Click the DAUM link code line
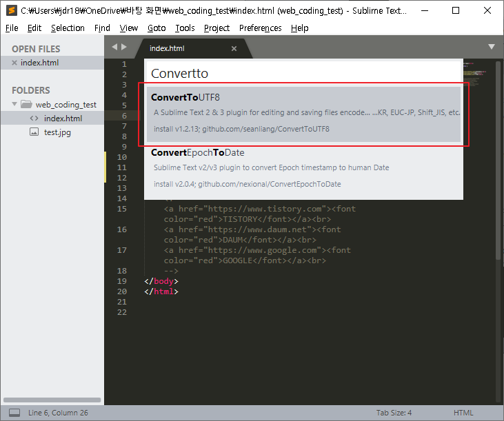 click(x=252, y=234)
